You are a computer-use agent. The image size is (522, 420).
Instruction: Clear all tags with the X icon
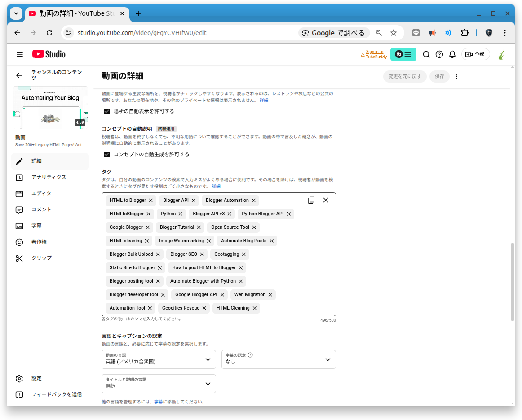coord(326,200)
